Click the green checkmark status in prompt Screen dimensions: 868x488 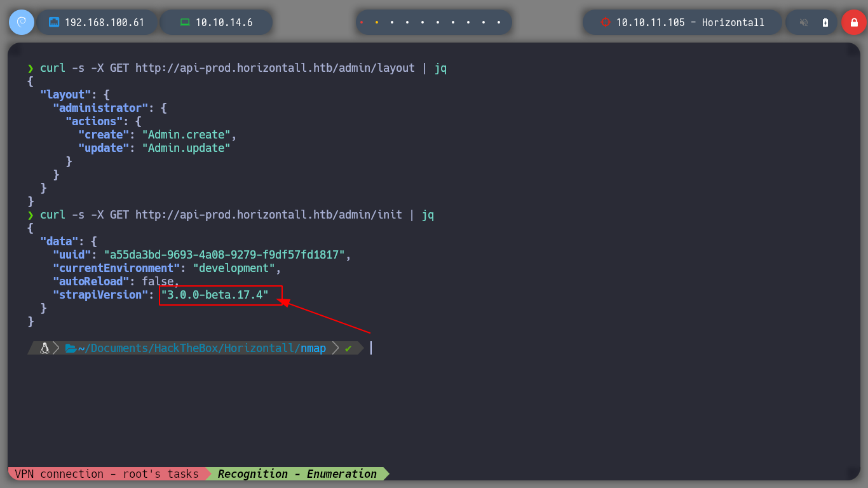348,348
